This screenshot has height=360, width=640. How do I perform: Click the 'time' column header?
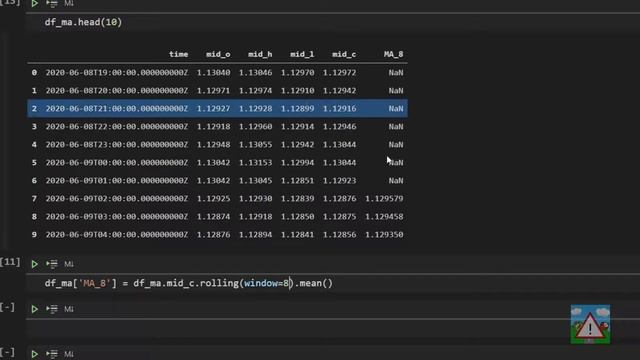click(x=178, y=54)
